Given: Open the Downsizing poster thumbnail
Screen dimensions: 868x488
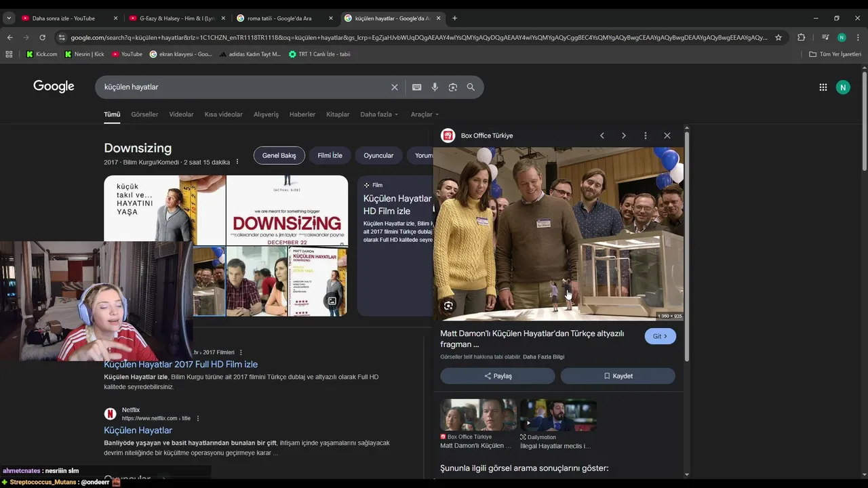Looking at the screenshot, I should (287, 211).
